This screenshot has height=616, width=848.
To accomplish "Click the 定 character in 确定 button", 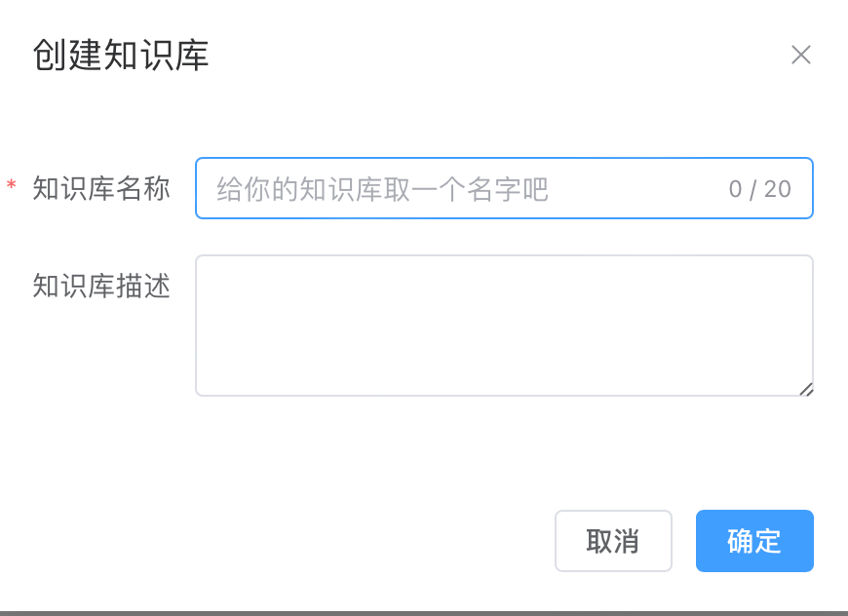I will [768, 541].
